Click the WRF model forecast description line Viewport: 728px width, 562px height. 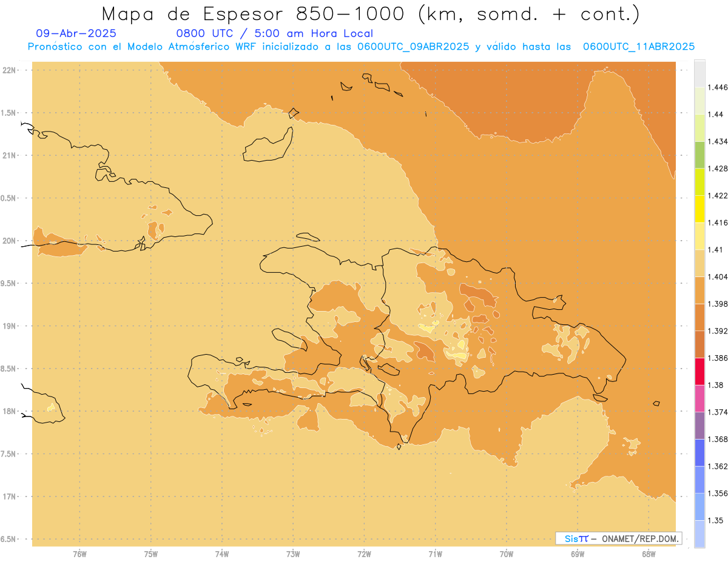(361, 46)
